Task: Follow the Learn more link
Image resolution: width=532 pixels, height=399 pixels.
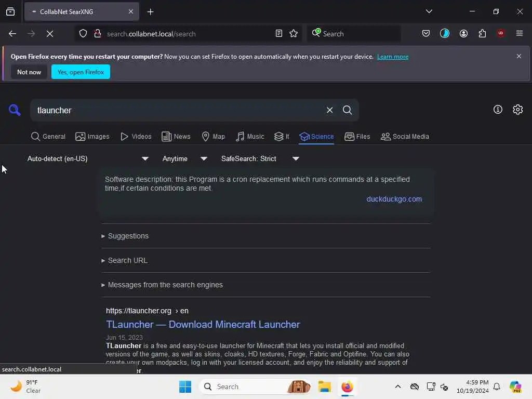Action: pos(393,57)
